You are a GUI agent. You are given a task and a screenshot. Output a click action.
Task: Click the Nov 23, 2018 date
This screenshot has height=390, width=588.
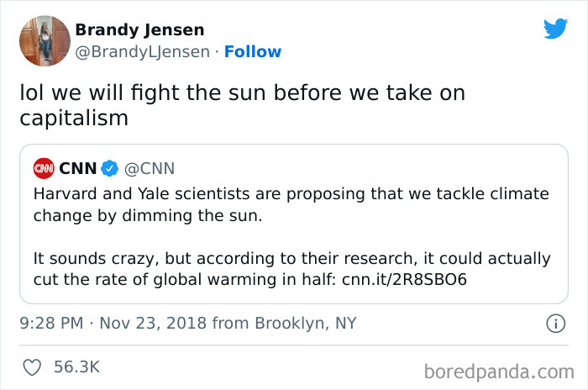153,324
